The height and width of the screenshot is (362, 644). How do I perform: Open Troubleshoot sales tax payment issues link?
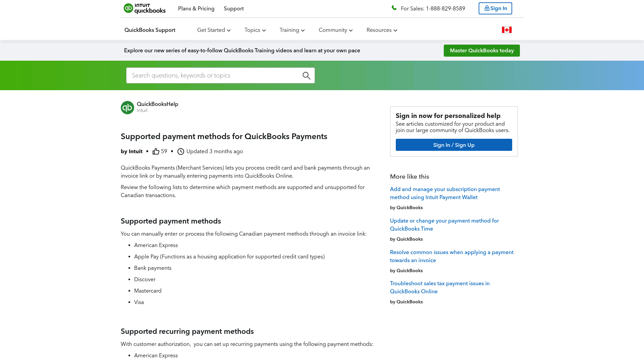pos(440,288)
